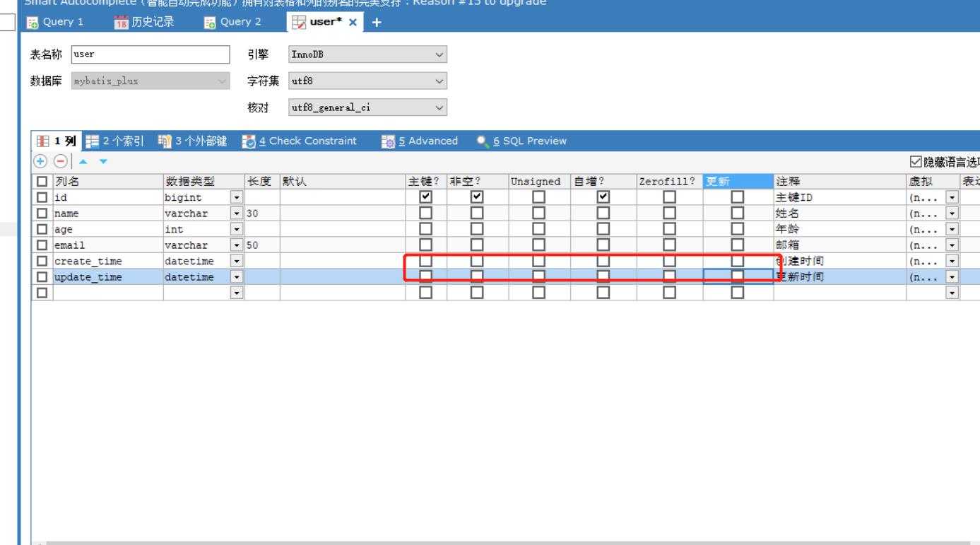
Task: Uncheck 主键 checkbox for id
Action: pos(426,197)
